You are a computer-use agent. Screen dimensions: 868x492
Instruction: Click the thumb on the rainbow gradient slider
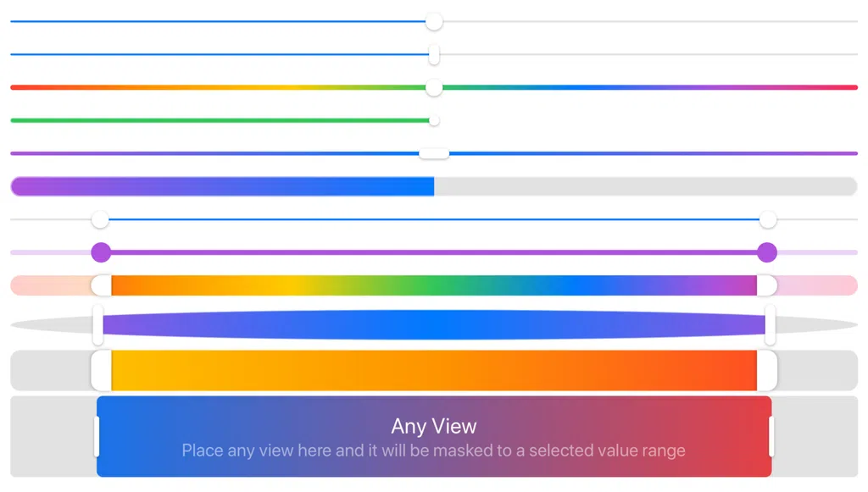pos(434,87)
